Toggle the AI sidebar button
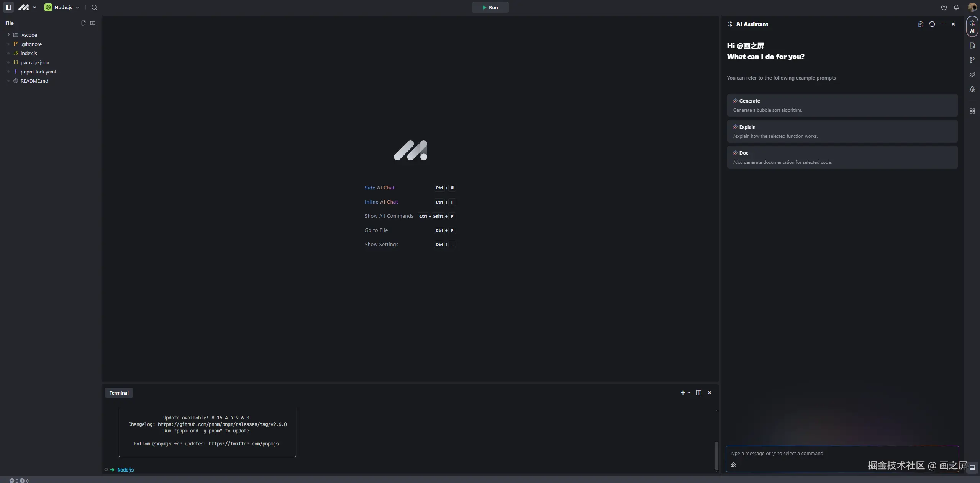 click(972, 26)
